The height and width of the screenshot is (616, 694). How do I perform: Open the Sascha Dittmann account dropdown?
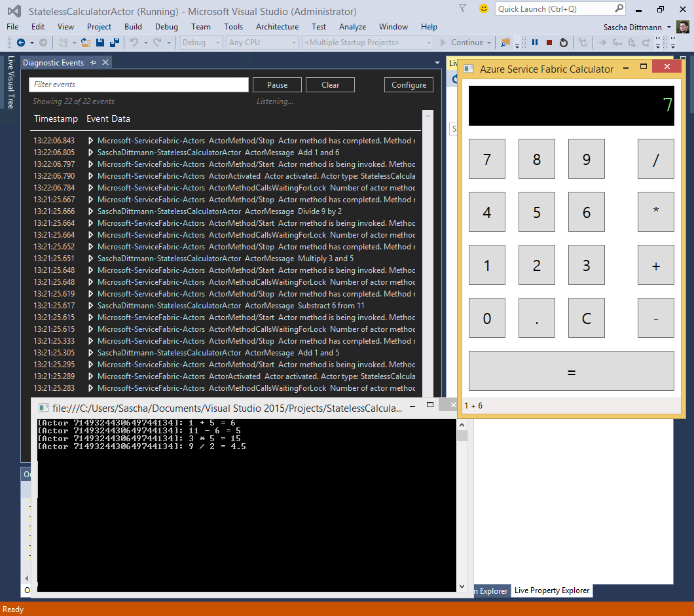669,27
